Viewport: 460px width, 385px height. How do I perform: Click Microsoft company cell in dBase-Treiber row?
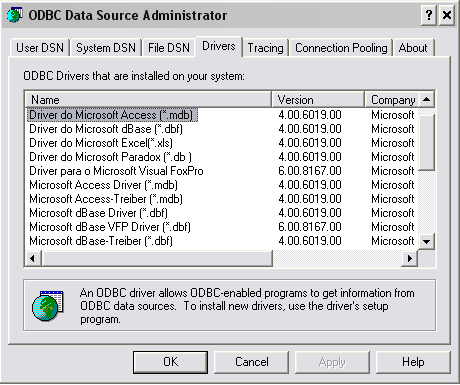coord(393,241)
